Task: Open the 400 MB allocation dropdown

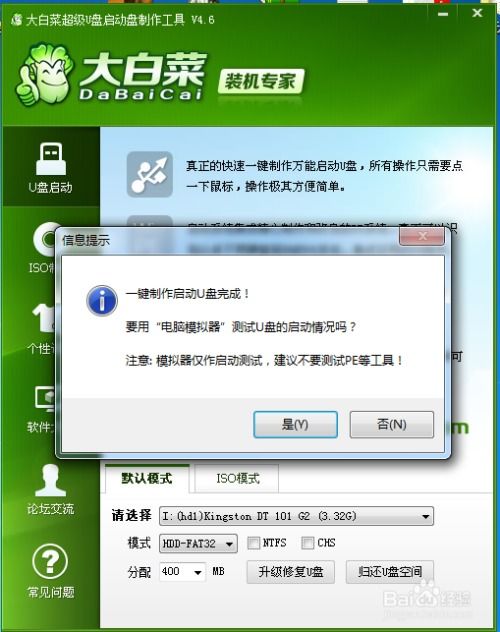Action: (183, 572)
